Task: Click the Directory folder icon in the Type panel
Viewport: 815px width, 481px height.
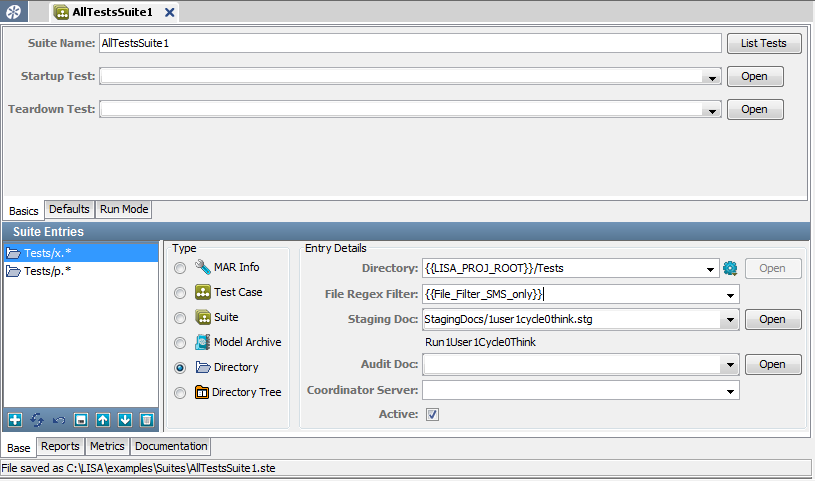Action: tap(203, 367)
